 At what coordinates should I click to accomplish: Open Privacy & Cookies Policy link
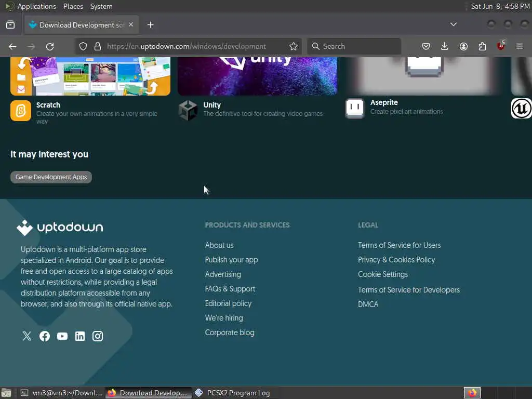396,260
